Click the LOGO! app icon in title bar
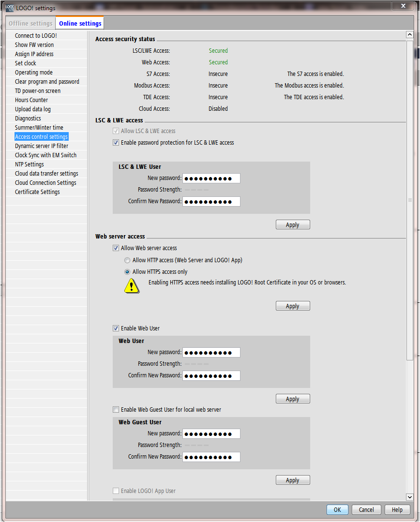The height and width of the screenshot is (522, 420). click(10, 8)
